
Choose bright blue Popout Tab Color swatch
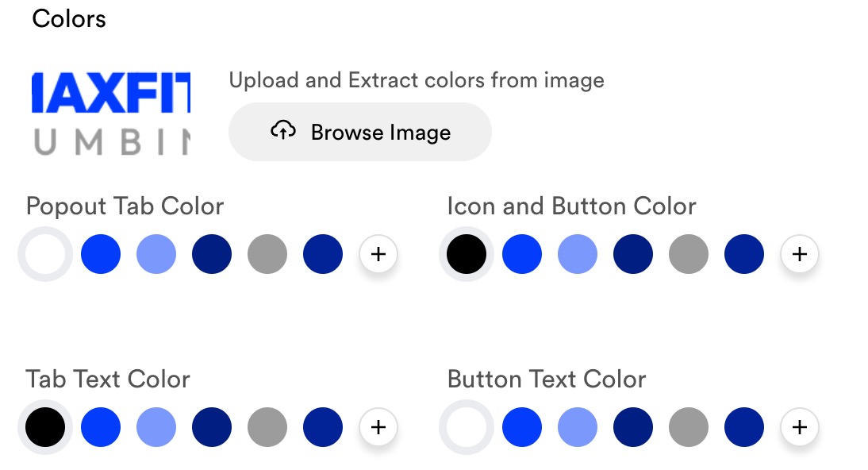coord(101,254)
